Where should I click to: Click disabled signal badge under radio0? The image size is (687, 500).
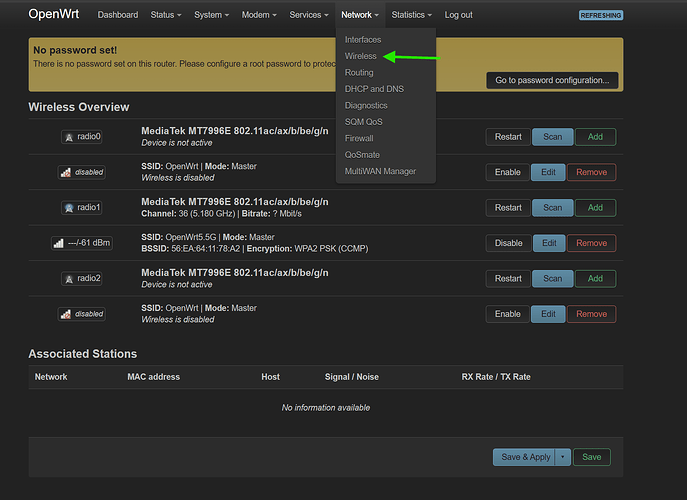tap(81, 172)
